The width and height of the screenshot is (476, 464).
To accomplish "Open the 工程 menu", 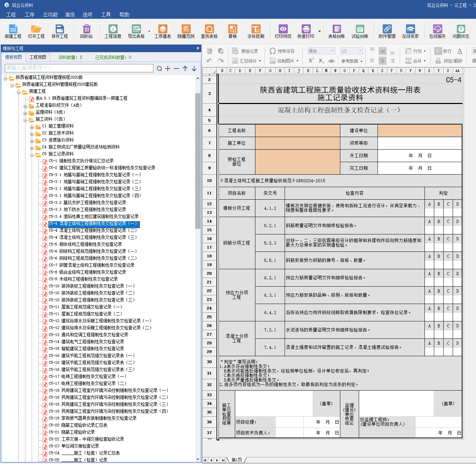I will coord(11,15).
